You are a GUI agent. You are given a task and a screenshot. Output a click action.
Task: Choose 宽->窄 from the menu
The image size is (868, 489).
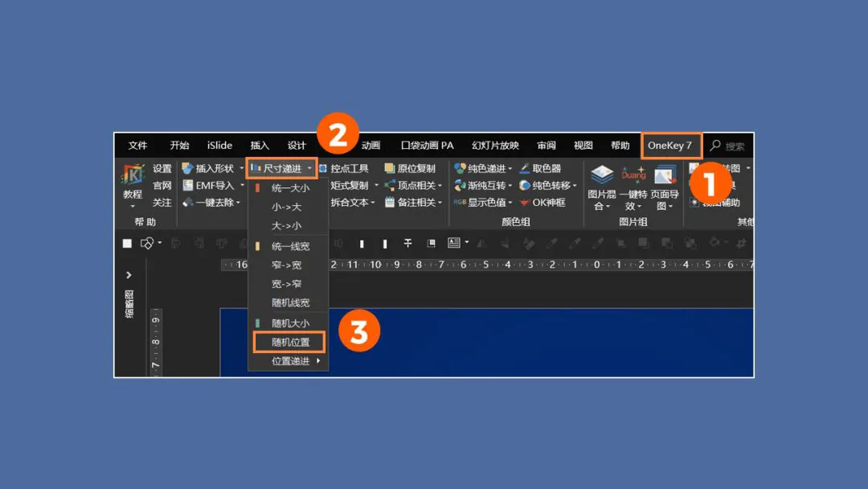pyautogui.click(x=289, y=284)
